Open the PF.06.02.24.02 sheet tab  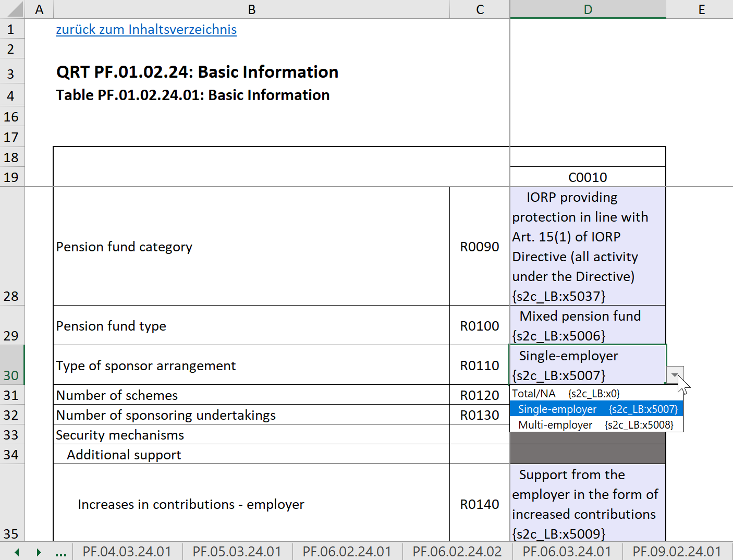coord(457,552)
